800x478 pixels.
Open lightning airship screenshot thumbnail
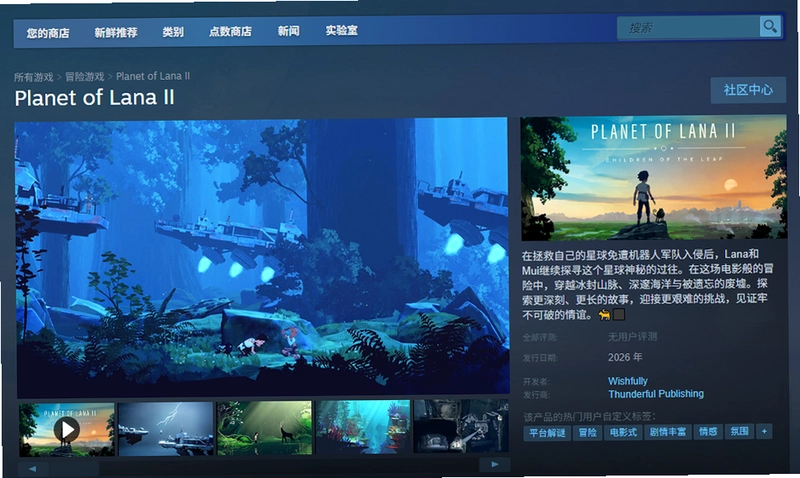pyautogui.click(x=165, y=429)
